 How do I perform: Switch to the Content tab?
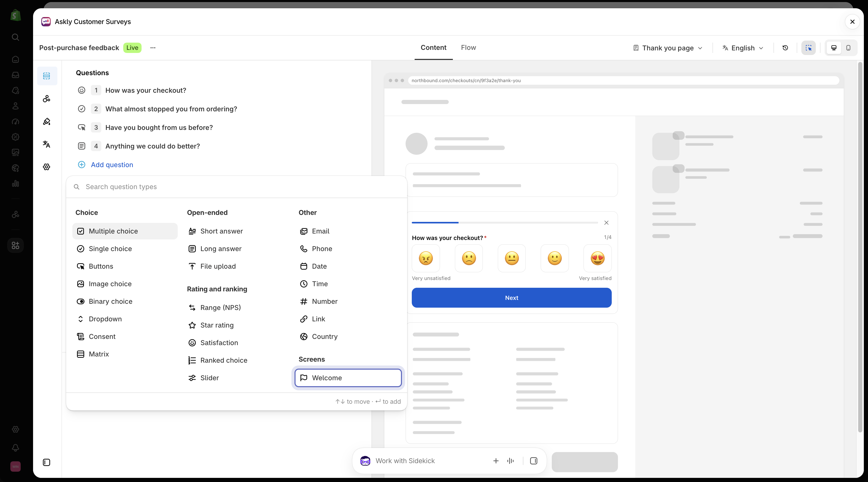(433, 48)
